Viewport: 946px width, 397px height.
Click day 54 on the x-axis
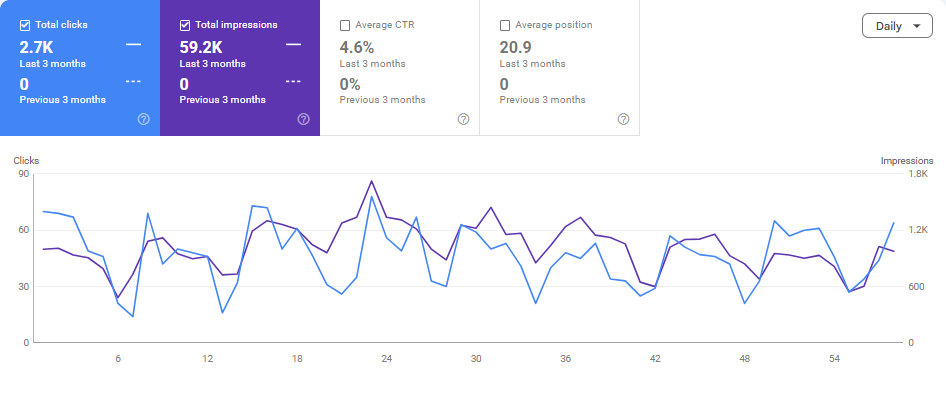tap(834, 358)
